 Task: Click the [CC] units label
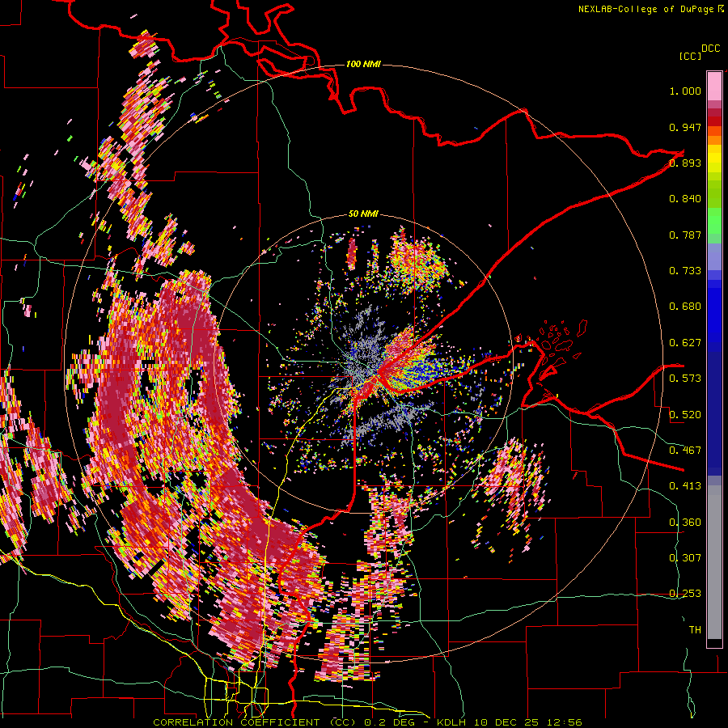click(x=690, y=56)
